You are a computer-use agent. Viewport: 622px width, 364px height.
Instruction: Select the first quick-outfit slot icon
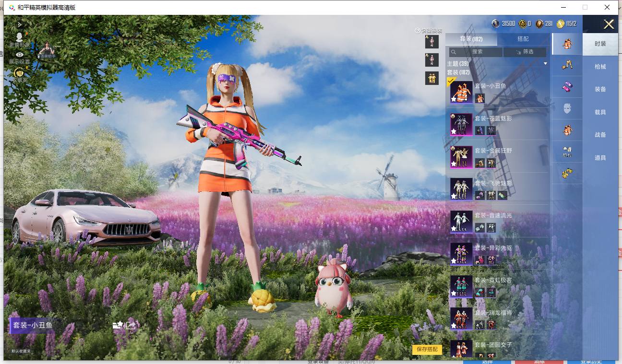[431, 42]
